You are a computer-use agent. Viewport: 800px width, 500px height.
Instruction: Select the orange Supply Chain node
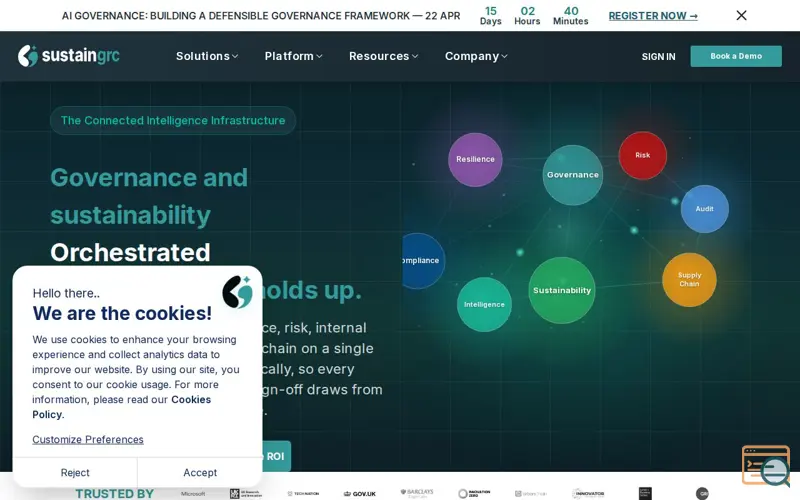[x=689, y=280]
